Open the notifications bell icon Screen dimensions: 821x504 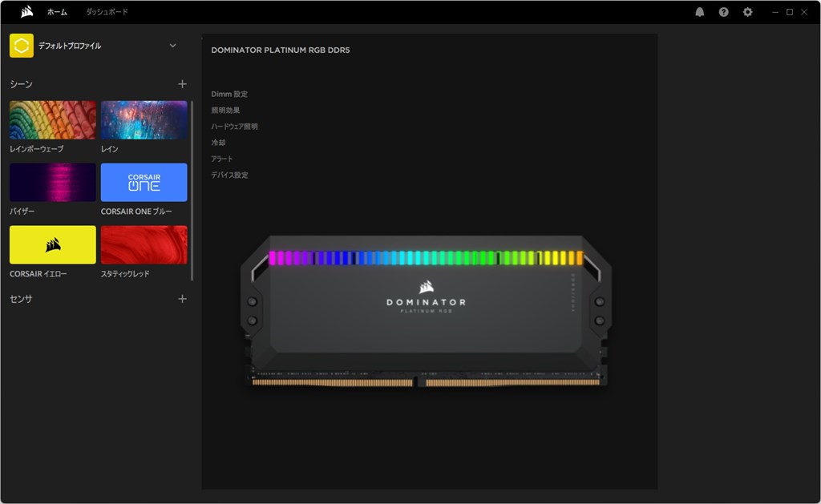[x=699, y=12]
